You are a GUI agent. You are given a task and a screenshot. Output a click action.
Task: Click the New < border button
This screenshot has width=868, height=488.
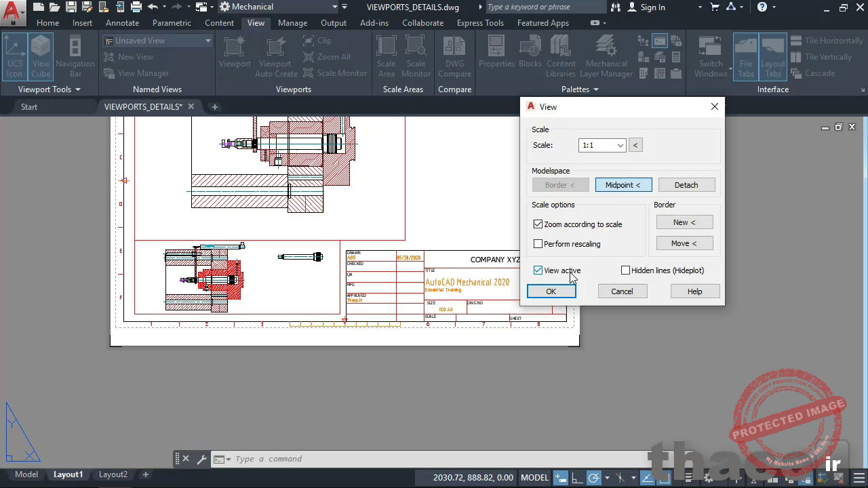coord(684,222)
